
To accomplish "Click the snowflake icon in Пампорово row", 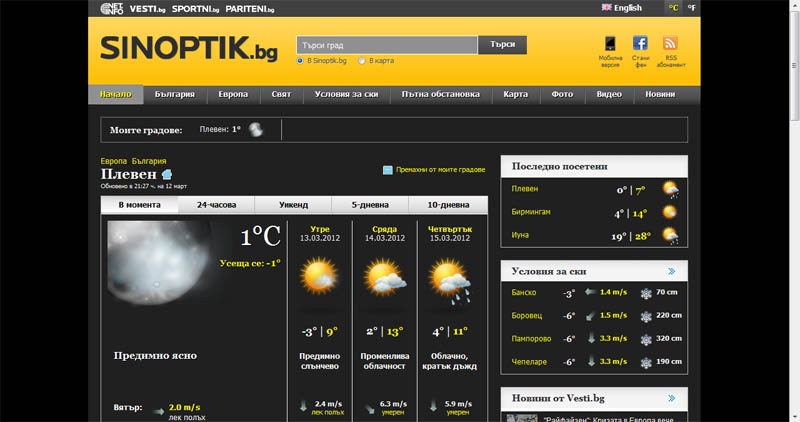I will pos(646,340).
